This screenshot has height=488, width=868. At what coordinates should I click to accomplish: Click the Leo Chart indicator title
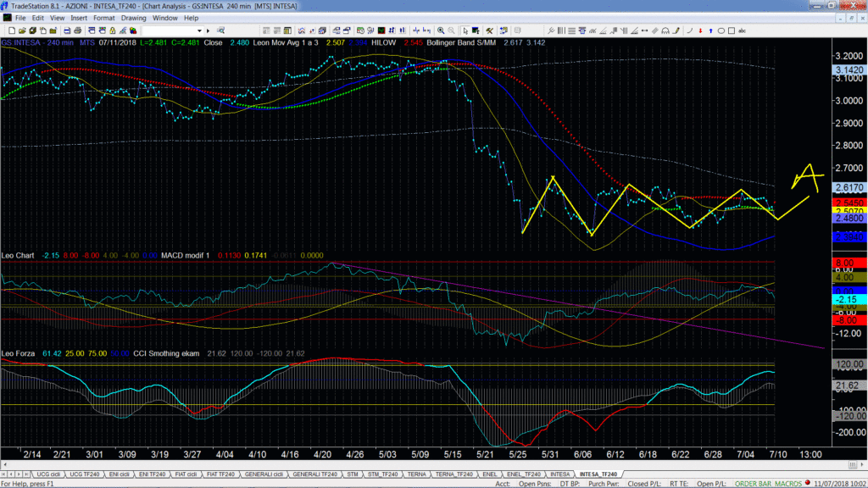pyautogui.click(x=18, y=256)
